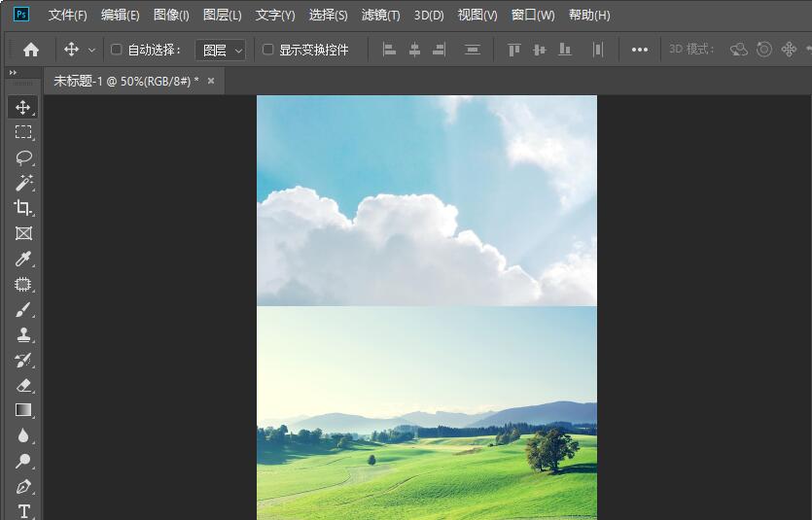Align vertical centers button
The height and width of the screenshot is (520, 812).
pyautogui.click(x=539, y=50)
